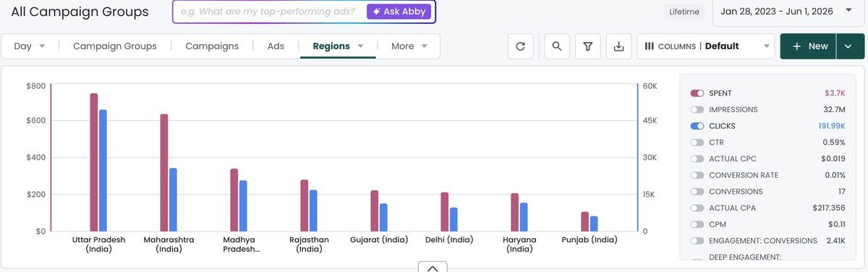
Task: Click the + New button
Action: tap(809, 46)
